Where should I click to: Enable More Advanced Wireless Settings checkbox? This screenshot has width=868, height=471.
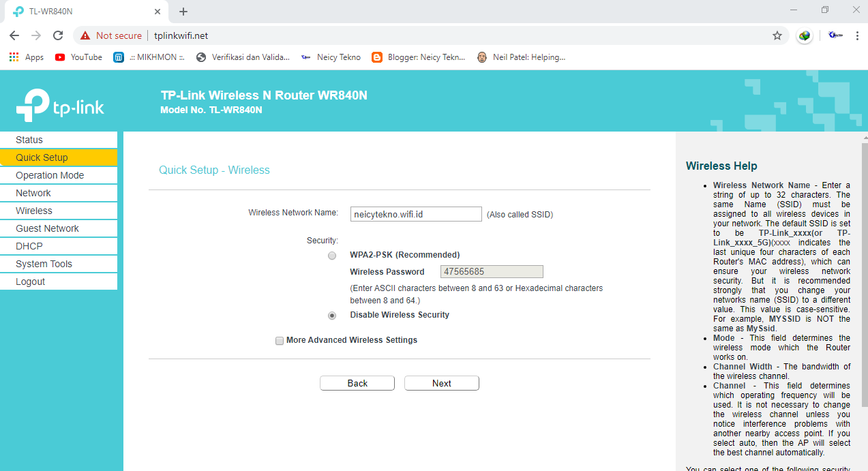point(280,341)
